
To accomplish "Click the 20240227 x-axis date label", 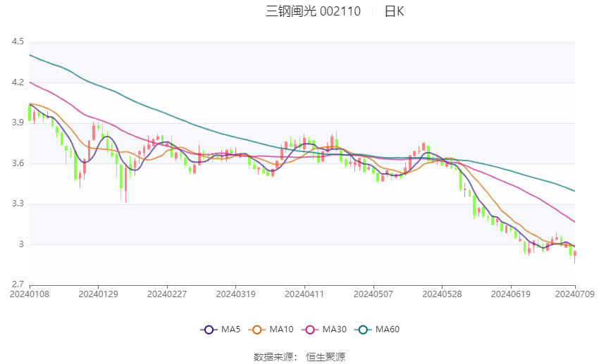I will coord(167,294).
